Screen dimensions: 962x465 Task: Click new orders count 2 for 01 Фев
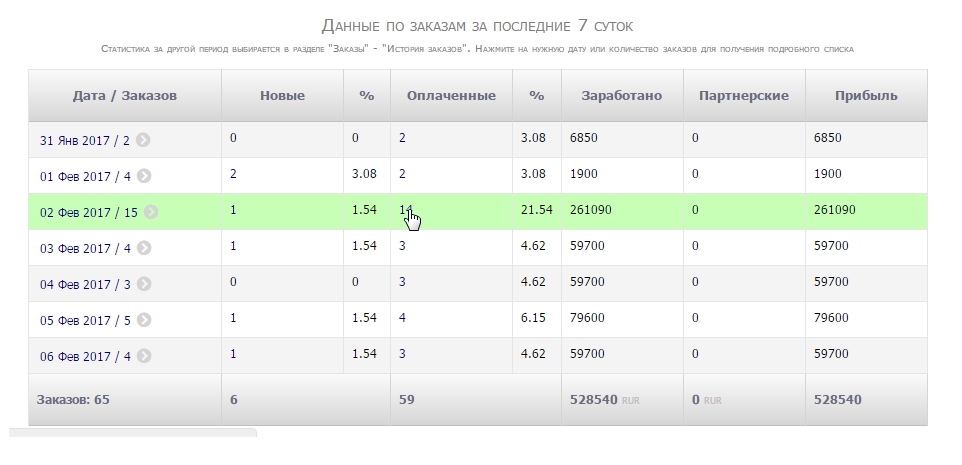coord(234,174)
